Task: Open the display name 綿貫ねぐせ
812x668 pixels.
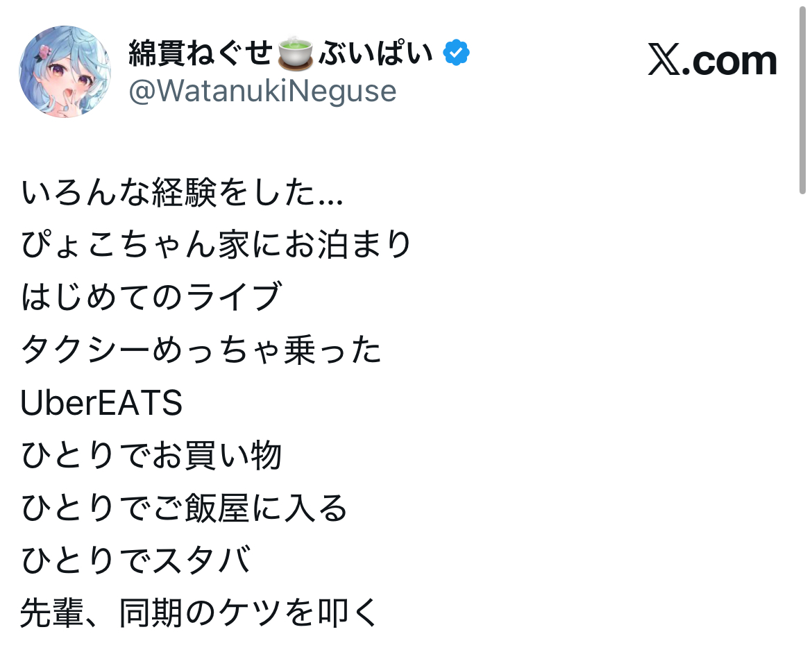Action: [x=200, y=54]
